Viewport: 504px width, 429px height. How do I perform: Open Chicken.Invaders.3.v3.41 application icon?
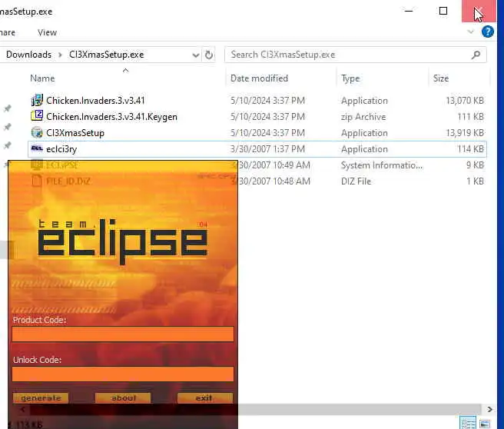point(37,100)
